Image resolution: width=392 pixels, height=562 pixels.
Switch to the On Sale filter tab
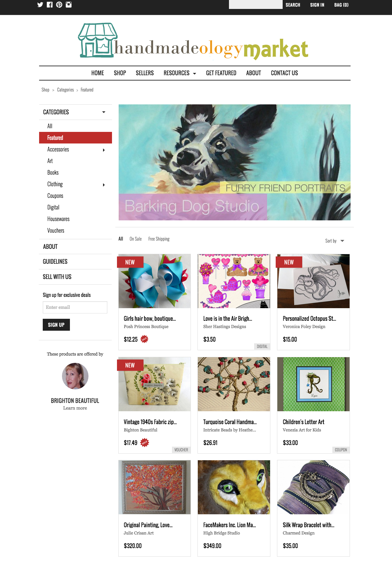[136, 239]
